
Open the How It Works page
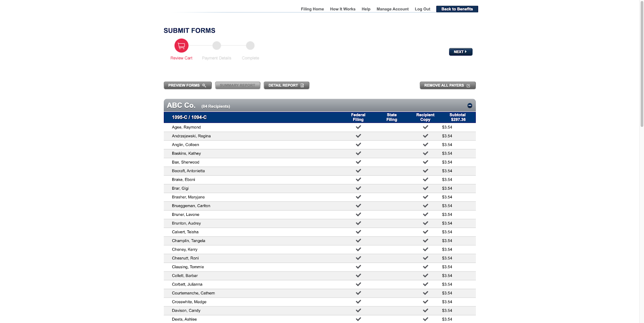pos(343,9)
